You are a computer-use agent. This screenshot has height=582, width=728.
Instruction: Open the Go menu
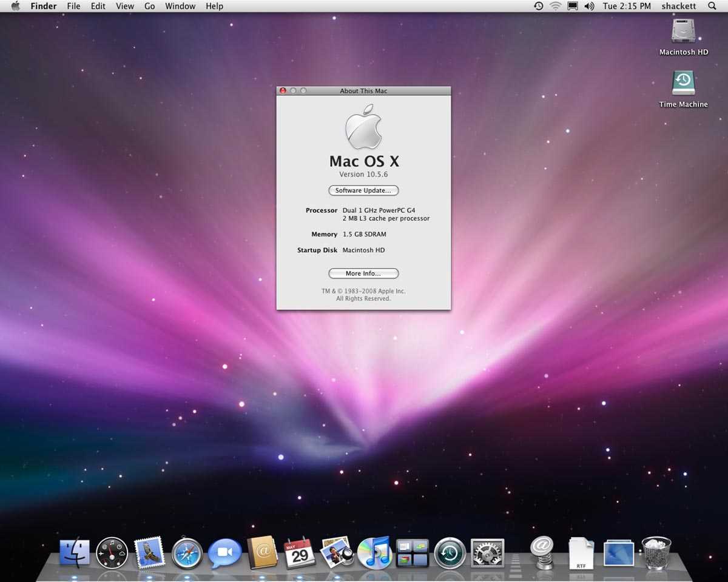[x=149, y=6]
